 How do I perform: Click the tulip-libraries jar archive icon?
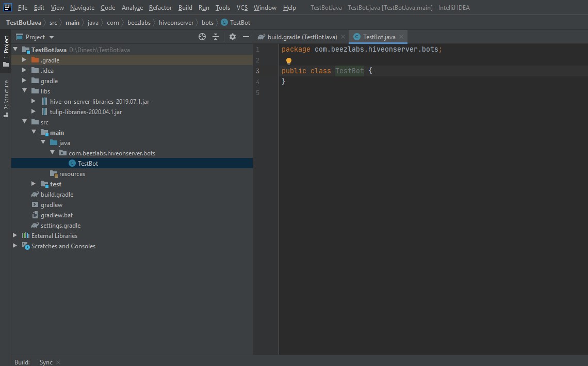pos(44,112)
